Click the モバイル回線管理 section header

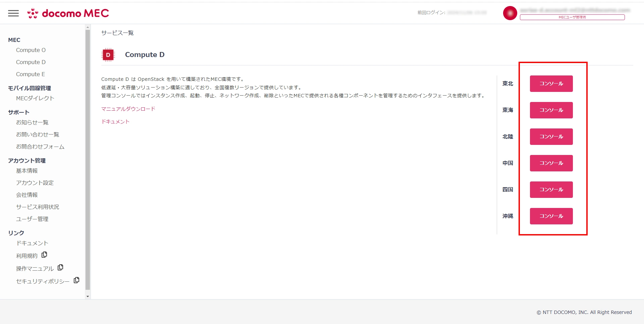tap(30, 88)
